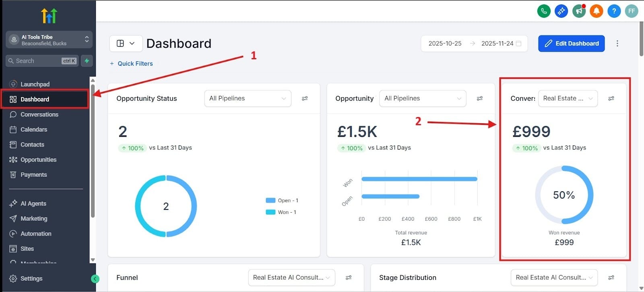This screenshot has width=644, height=292.
Task: Click the end date 2025-11-24
Action: [497, 43]
